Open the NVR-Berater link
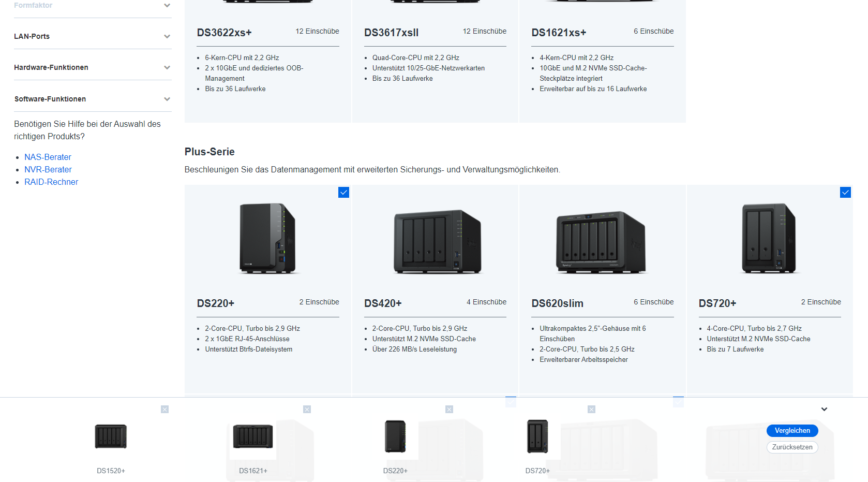 tap(48, 169)
